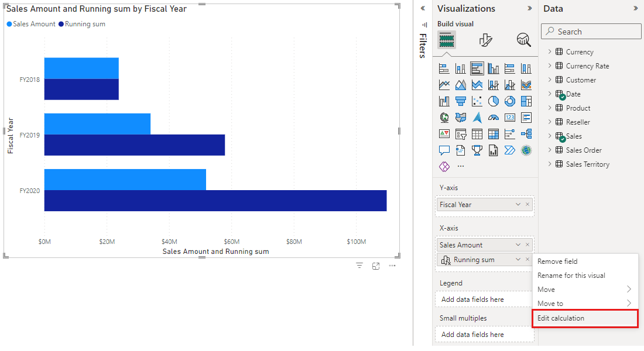The image size is (644, 351).
Task: Open Focus mode for the chart
Action: [376, 266]
